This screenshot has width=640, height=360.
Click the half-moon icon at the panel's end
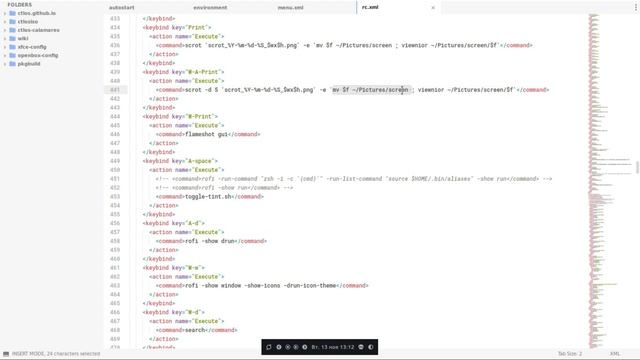[371, 347]
